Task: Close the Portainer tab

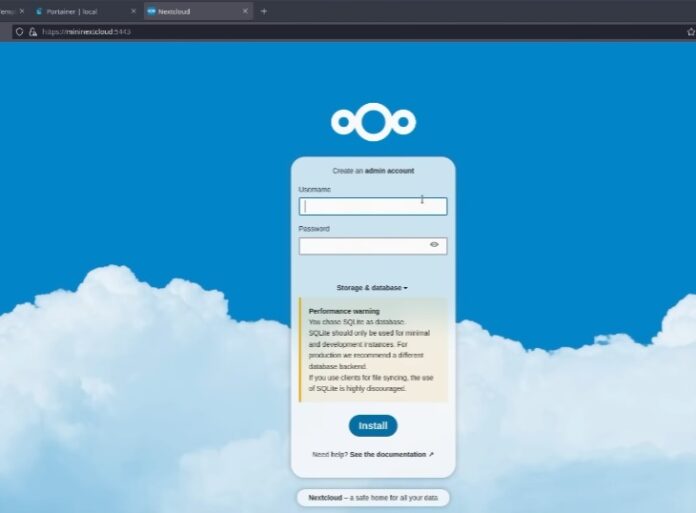Action: 133,11
